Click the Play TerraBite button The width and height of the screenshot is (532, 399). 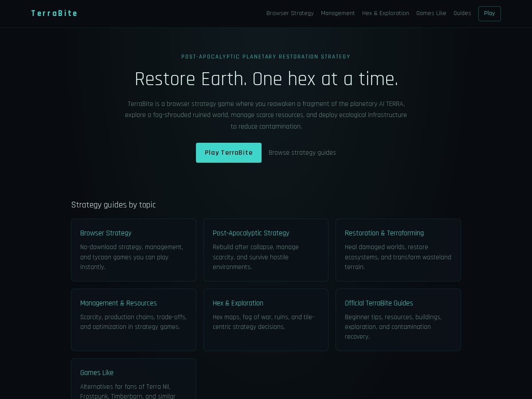point(229,153)
